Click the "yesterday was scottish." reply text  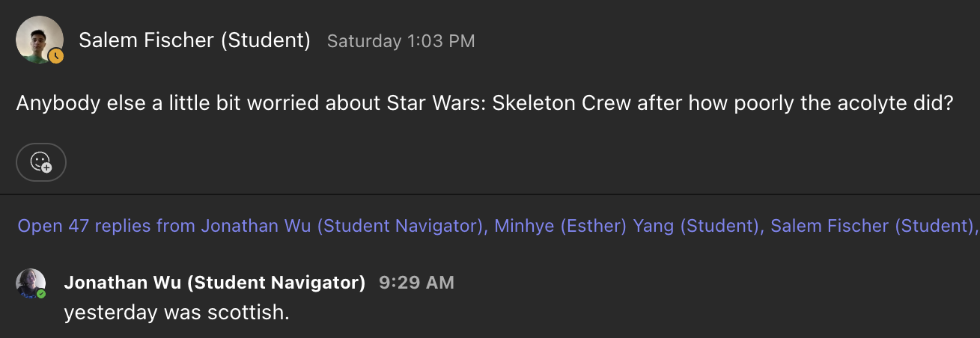(177, 312)
